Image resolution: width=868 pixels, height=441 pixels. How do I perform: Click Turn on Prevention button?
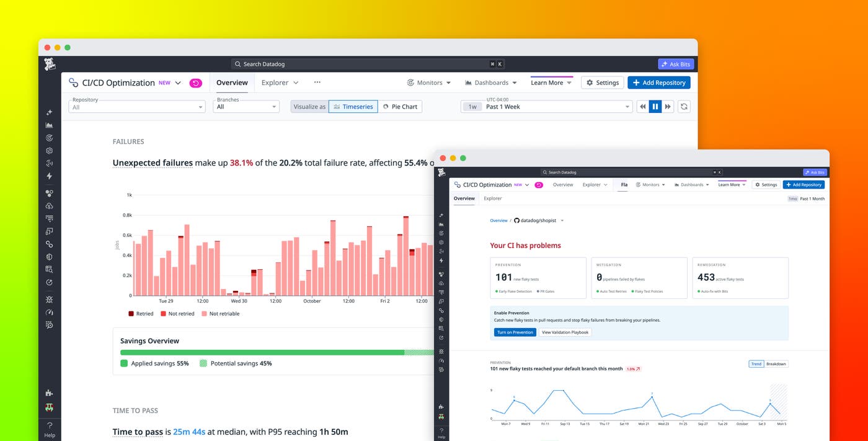click(515, 332)
